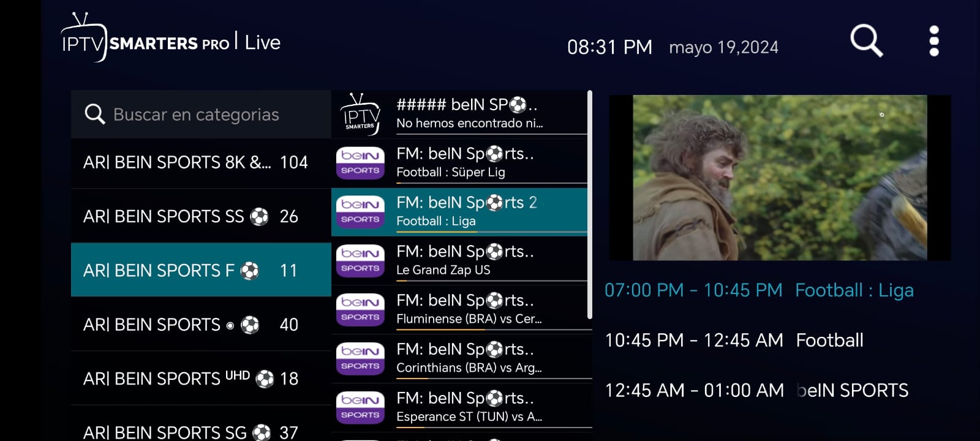This screenshot has height=441, width=980.
Task: Click the beIN Sports logo for Süper Lig channel
Action: coord(360,163)
